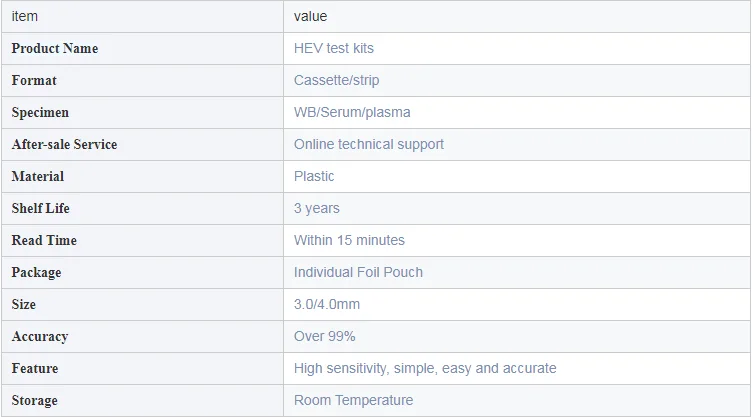Click the '3.0/4.0mm' size value
The image size is (753, 417).
[x=327, y=304]
